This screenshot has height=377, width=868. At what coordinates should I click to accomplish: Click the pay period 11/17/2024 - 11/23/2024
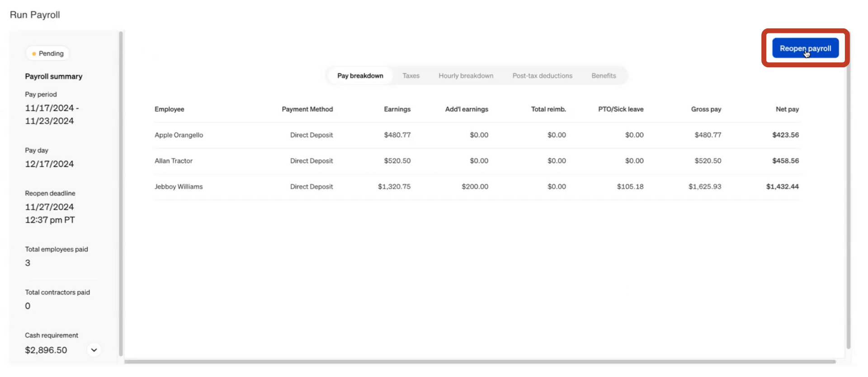pos(52,114)
